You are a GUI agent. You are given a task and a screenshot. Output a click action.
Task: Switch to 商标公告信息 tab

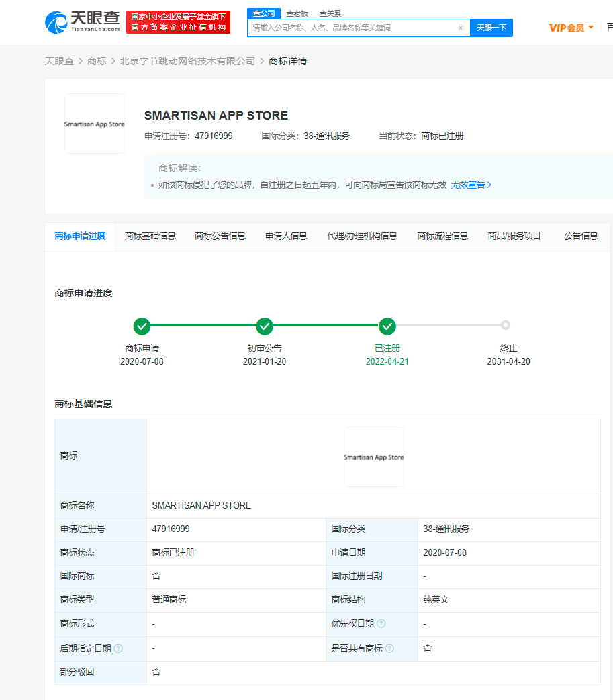[x=220, y=236]
